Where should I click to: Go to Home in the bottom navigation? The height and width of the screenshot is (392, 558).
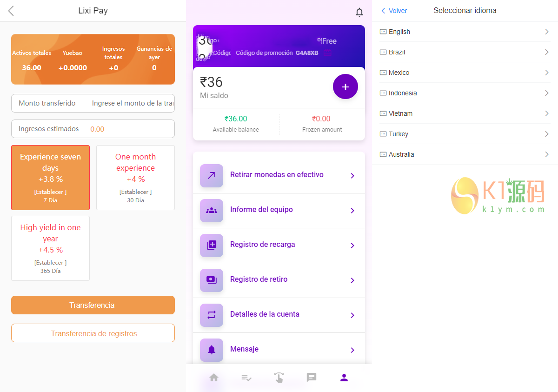tap(214, 378)
